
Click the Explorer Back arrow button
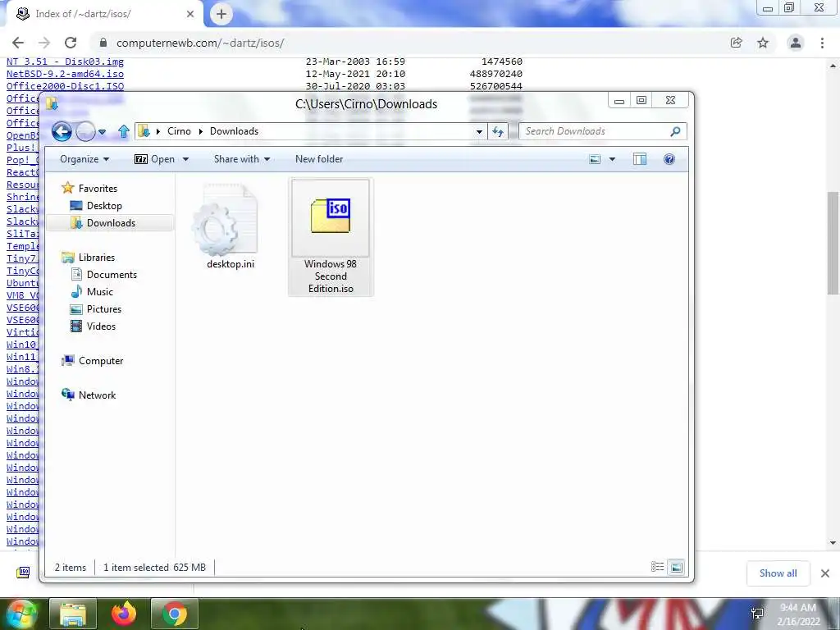pyautogui.click(x=62, y=131)
